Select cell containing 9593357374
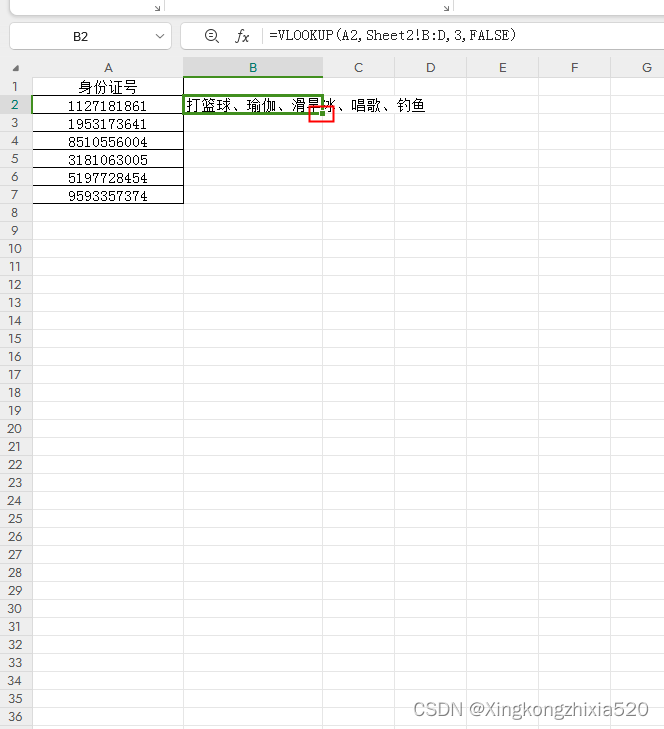 108,195
